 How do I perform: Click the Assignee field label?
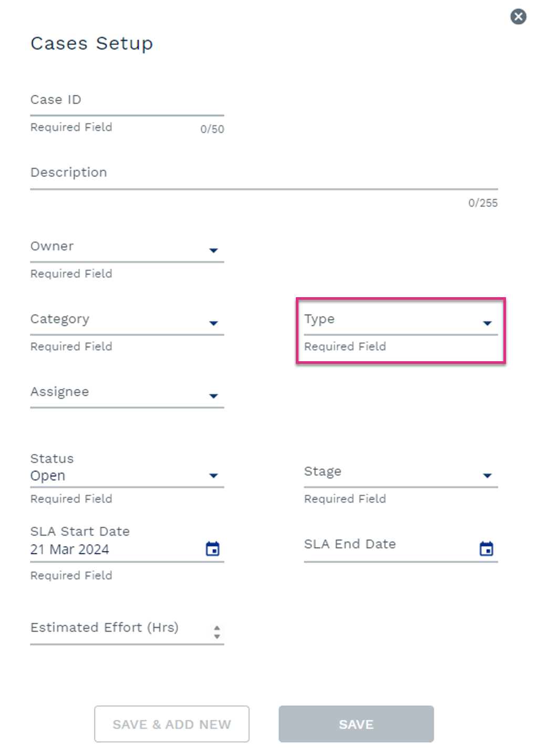(x=60, y=392)
